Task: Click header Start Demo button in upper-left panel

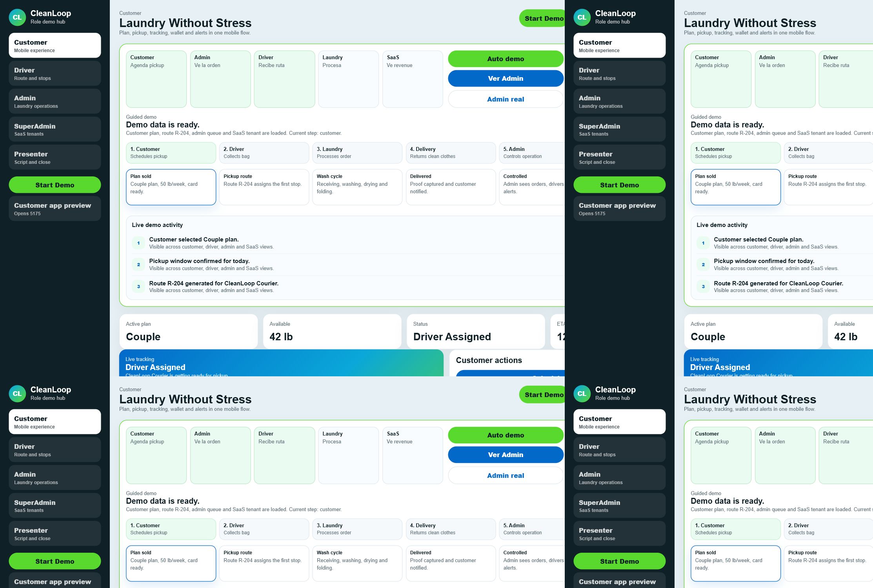Action: coord(542,18)
